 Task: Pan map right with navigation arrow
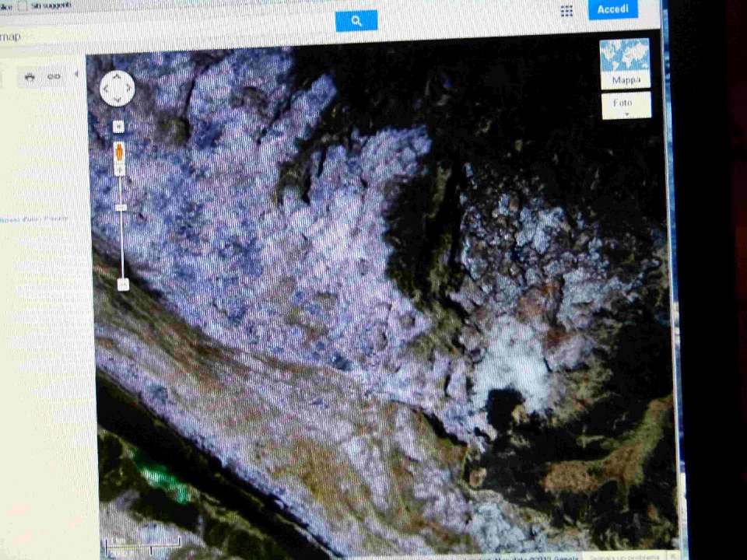[x=128, y=89]
